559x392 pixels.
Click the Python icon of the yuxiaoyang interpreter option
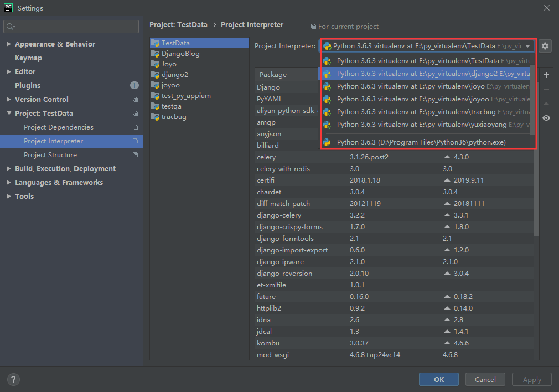[x=327, y=125]
